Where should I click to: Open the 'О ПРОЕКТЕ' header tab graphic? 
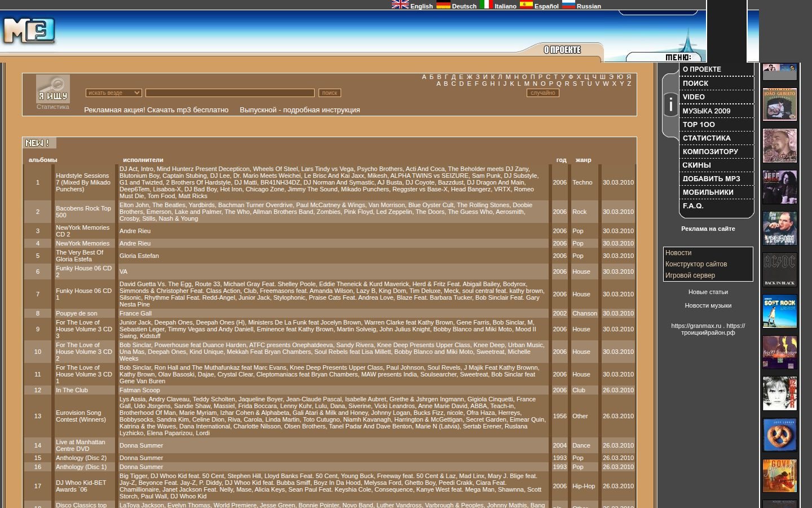(x=562, y=50)
